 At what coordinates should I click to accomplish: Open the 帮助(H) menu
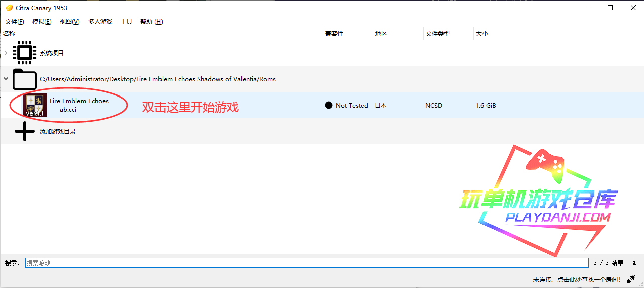[151, 22]
